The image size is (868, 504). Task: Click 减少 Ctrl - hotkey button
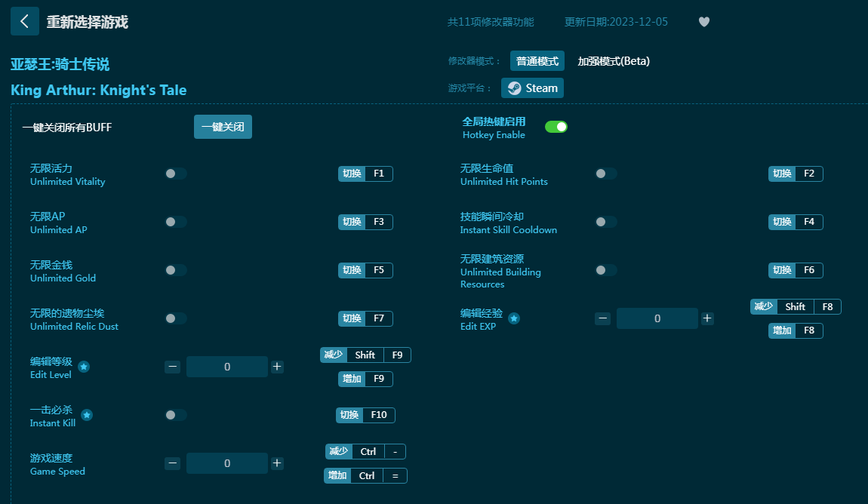click(x=365, y=452)
